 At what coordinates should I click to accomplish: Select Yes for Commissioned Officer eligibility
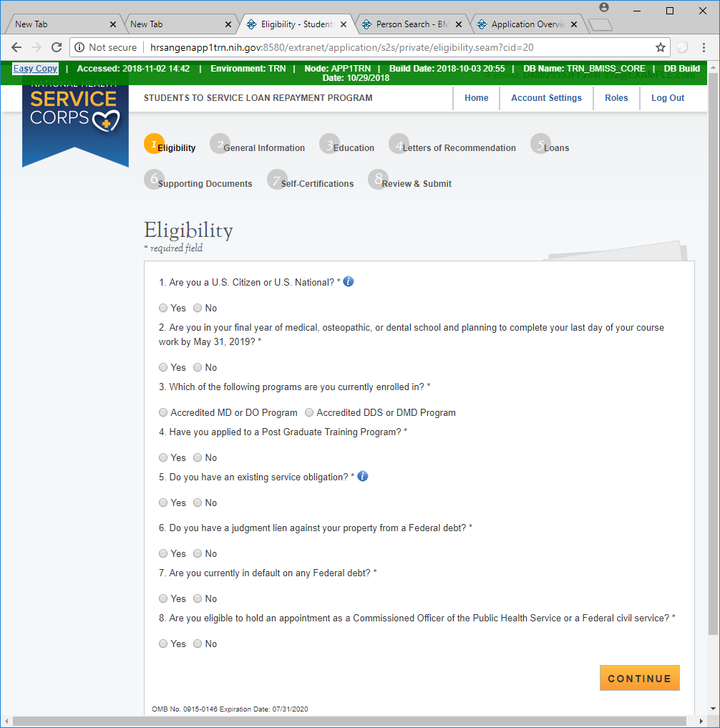163,644
